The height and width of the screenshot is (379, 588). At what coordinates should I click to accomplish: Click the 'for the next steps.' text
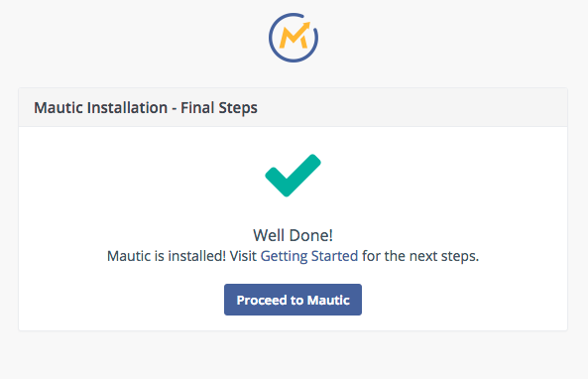coord(420,256)
